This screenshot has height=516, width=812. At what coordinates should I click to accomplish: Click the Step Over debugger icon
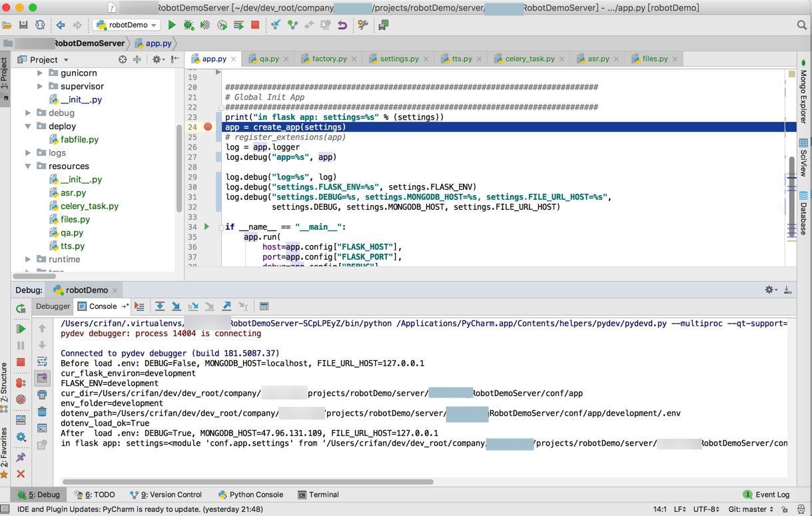[x=160, y=306]
